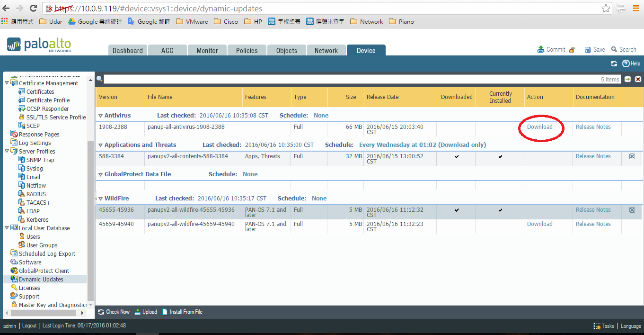Collapse the Server Profiles tree node
Screen dimensions: 644x335
[7, 152]
